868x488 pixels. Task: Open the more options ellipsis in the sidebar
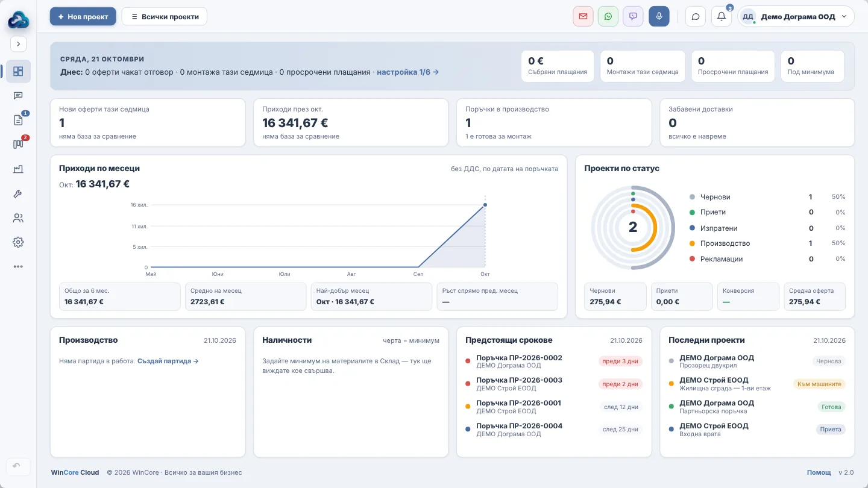tap(18, 266)
